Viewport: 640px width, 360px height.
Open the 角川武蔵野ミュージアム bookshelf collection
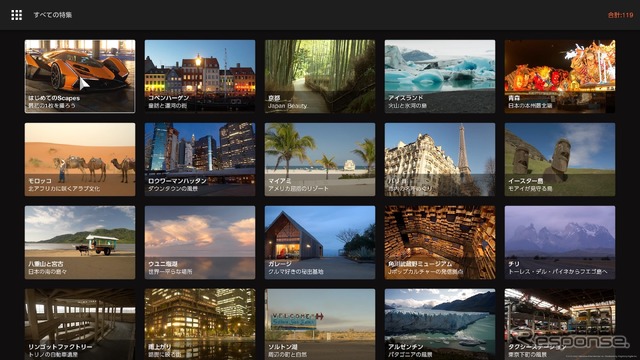(440, 242)
